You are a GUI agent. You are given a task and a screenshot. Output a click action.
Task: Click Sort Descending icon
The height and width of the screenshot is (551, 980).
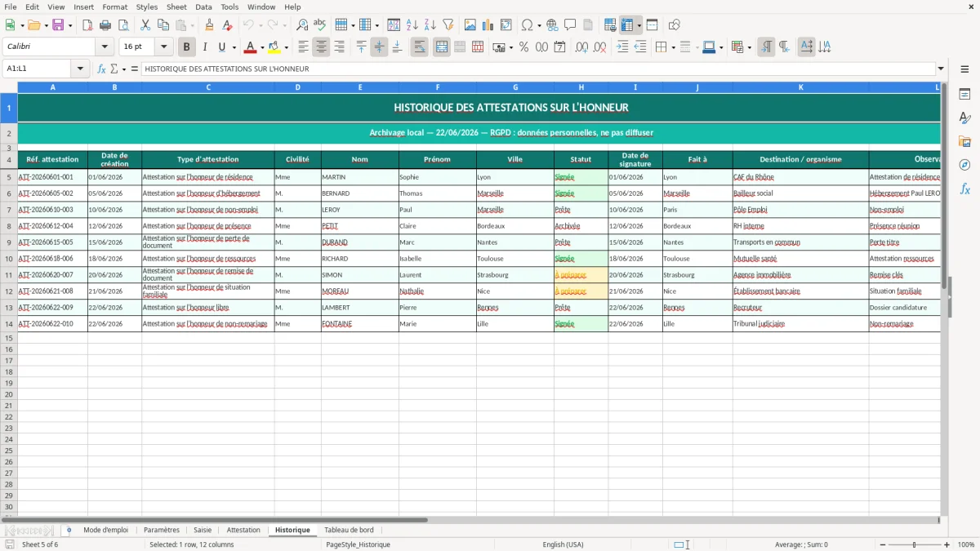[430, 25]
